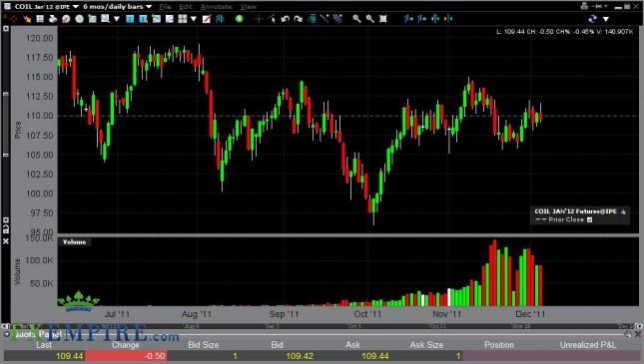The width and height of the screenshot is (644, 364).
Task: Click the Bid price 109.42
Action: [300, 356]
